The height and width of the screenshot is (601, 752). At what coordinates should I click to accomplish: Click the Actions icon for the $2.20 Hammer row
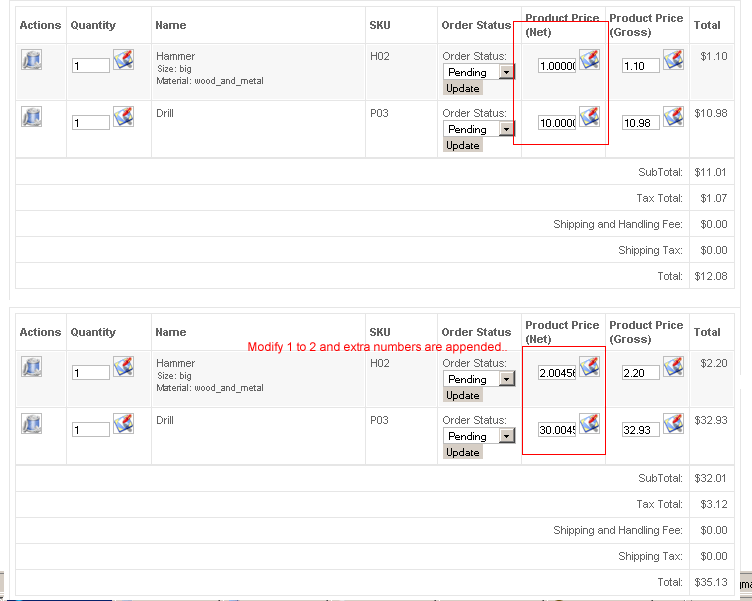tap(31, 367)
